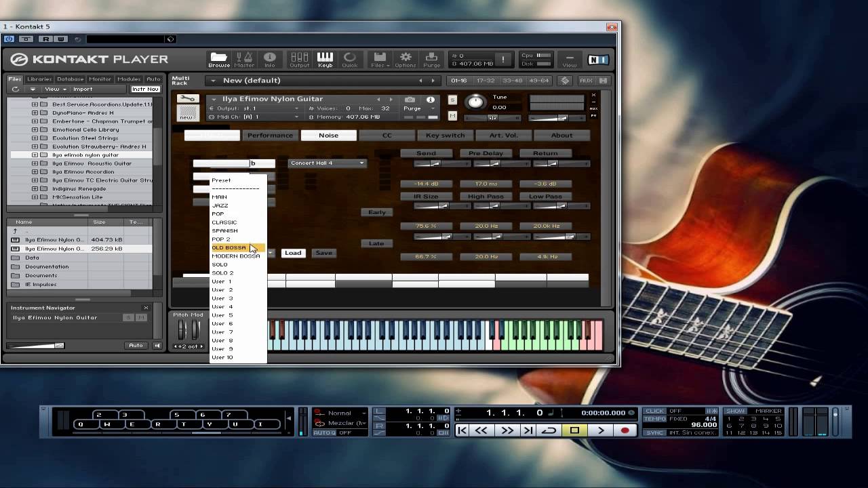Click the Stop button in transport bar
868x488 pixels.
point(574,430)
